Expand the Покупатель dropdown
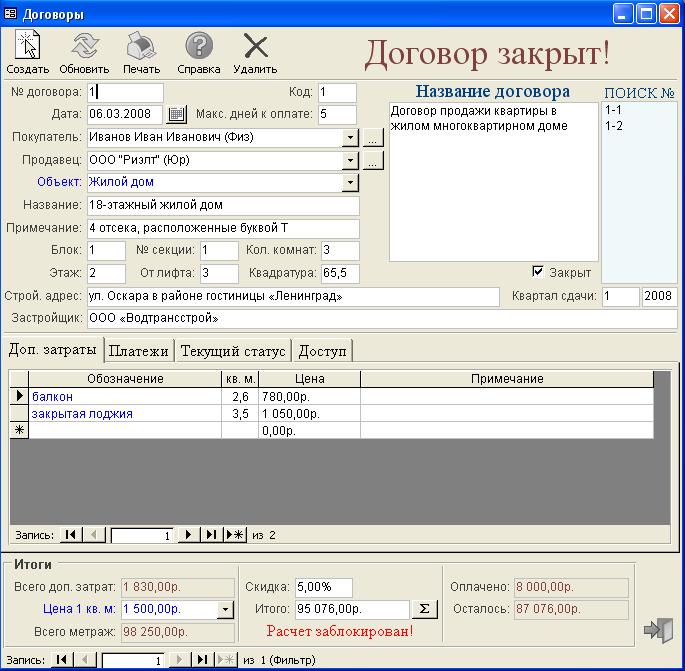The image size is (685, 671). [x=350, y=138]
